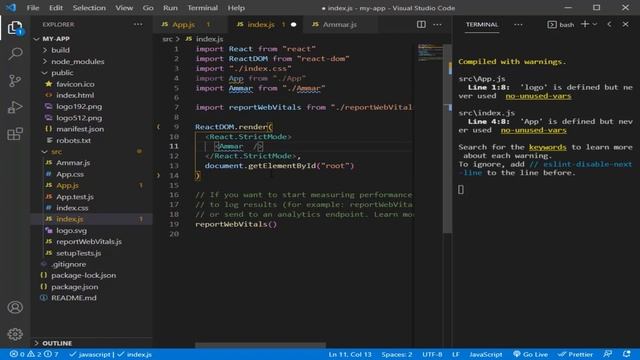
Task: Open package.json in file tree
Action: [74, 287]
